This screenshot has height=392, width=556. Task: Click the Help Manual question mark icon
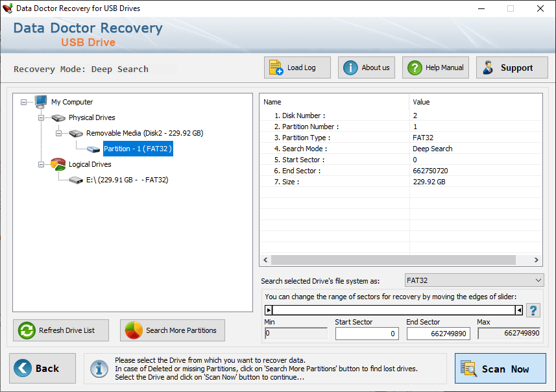click(x=415, y=67)
